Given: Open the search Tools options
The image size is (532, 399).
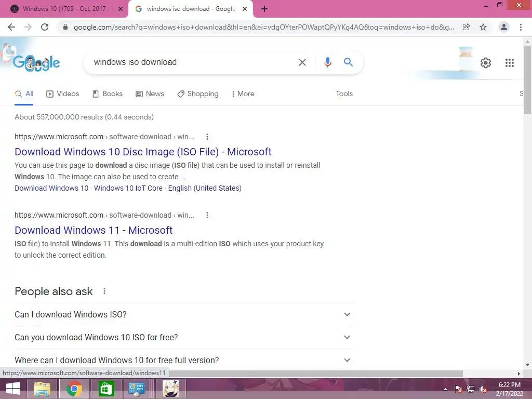Looking at the screenshot, I should click(x=344, y=94).
